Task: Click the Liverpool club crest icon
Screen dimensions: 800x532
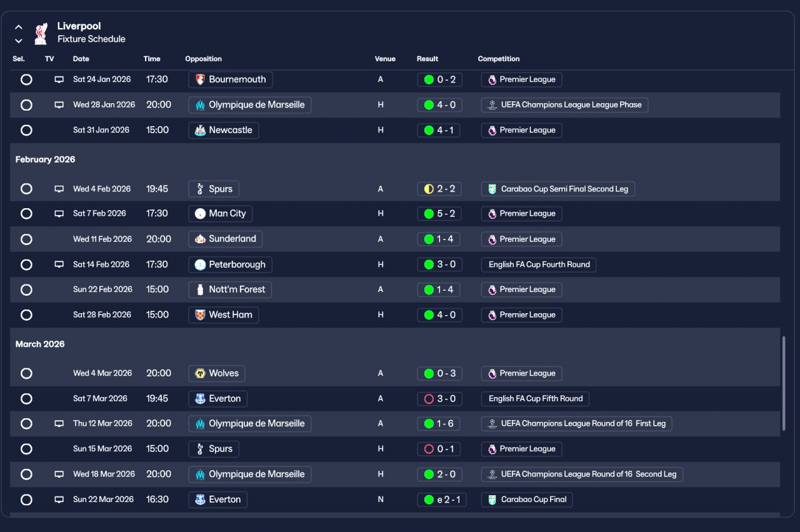Action: (41, 33)
